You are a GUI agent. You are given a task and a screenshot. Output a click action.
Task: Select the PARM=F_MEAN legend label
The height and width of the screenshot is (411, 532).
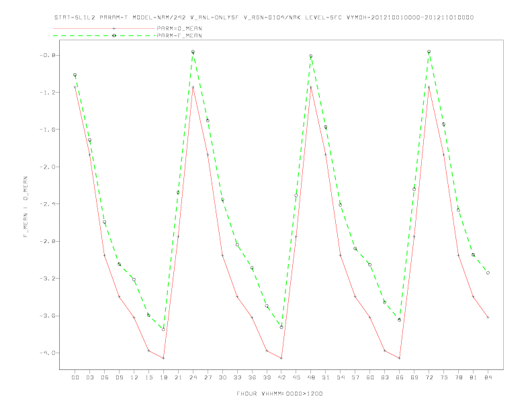[x=179, y=36]
